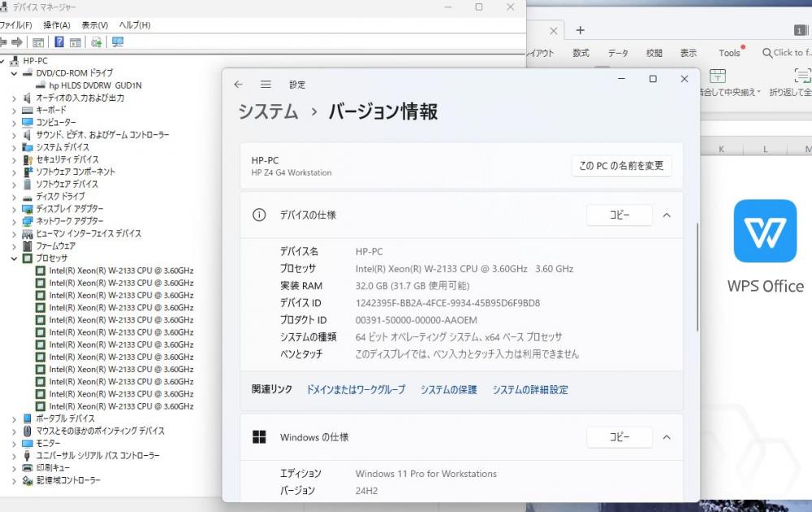Click the gear with green arrow toolbar icon
The image size is (812, 512).
click(97, 42)
